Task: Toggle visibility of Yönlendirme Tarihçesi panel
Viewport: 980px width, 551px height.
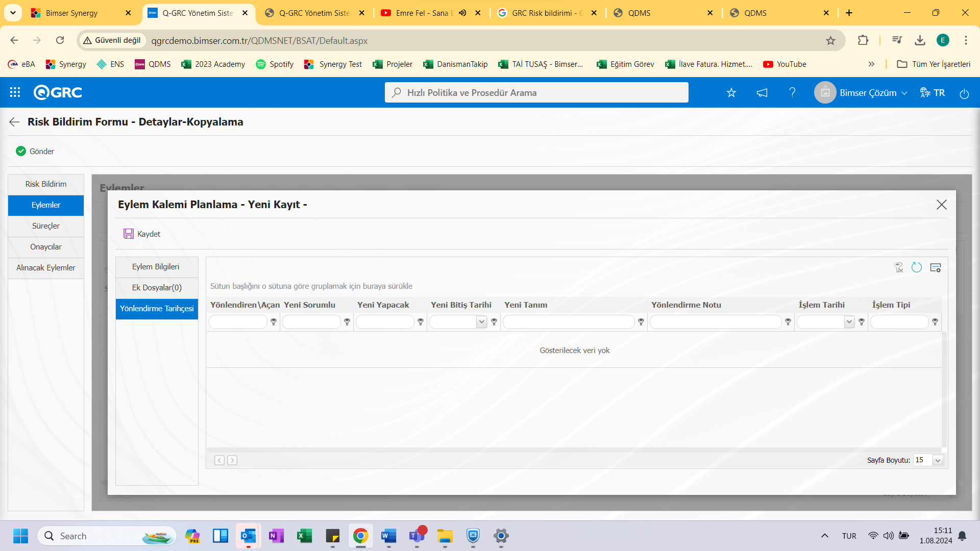Action: coord(157,308)
